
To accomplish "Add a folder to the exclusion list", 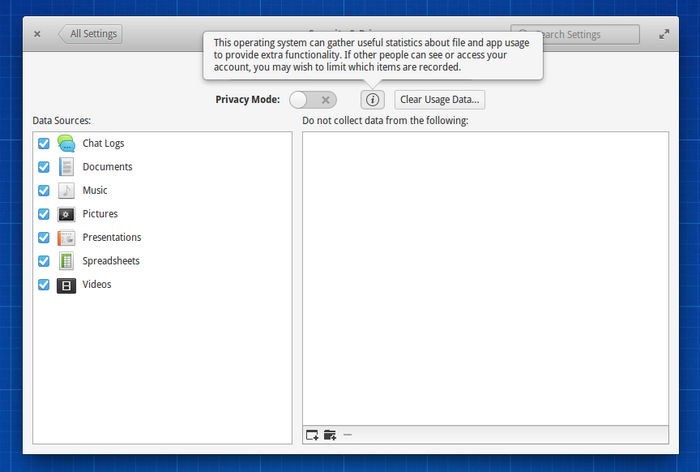I will click(x=330, y=435).
